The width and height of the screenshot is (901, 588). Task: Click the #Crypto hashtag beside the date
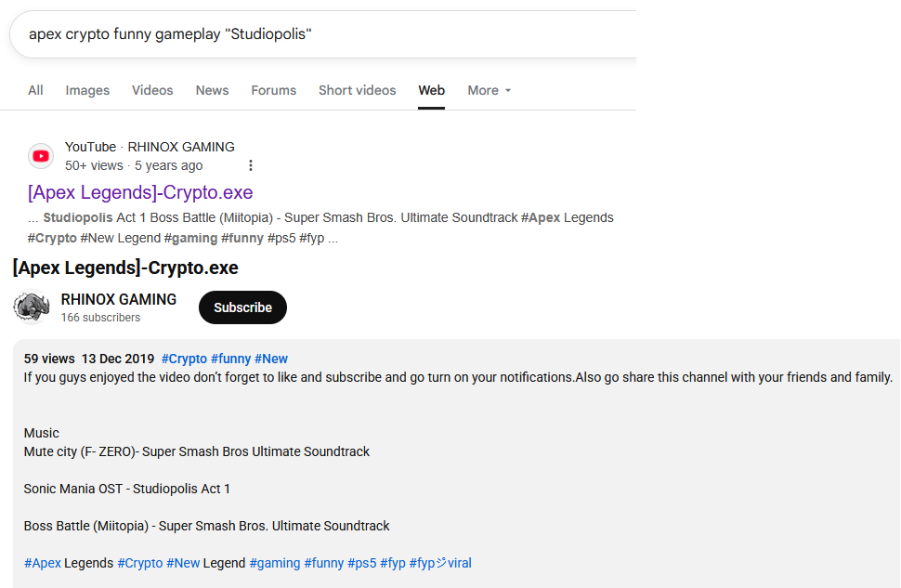(184, 359)
